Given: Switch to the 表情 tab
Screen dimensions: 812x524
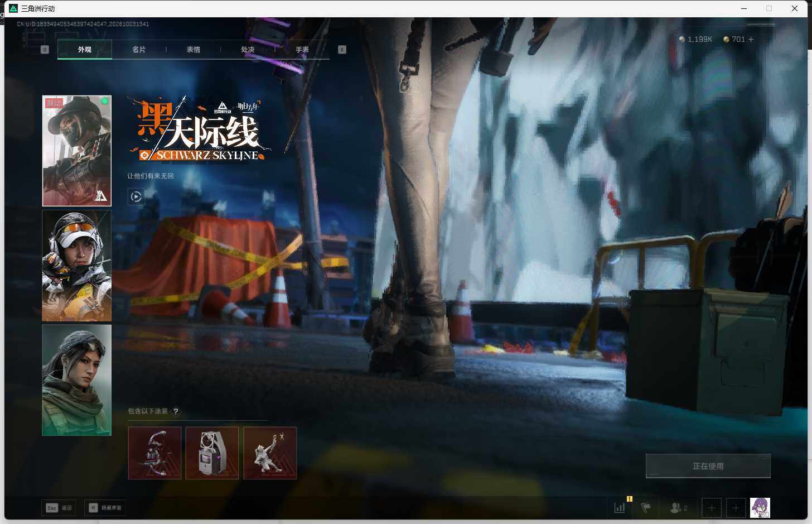Looking at the screenshot, I should [x=194, y=50].
